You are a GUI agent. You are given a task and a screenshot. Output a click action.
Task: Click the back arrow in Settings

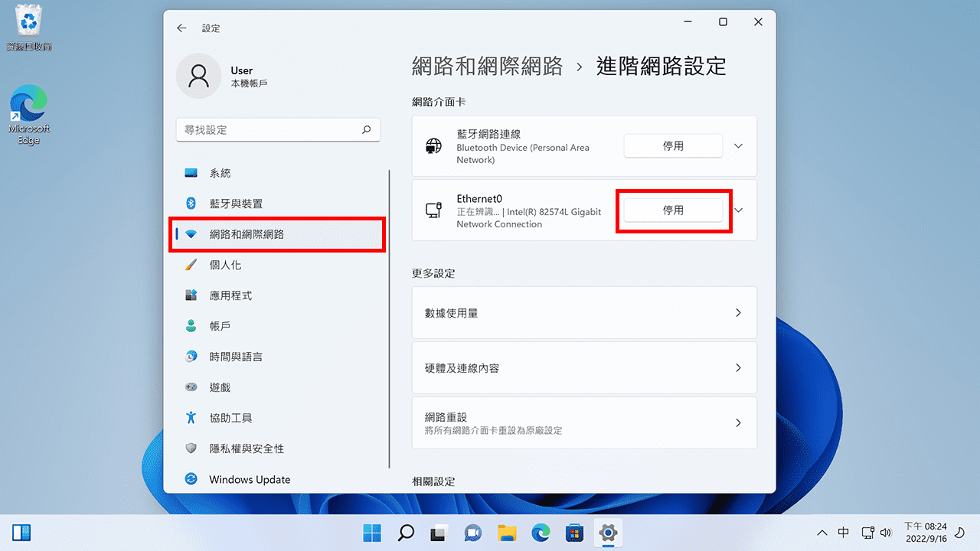point(181,28)
